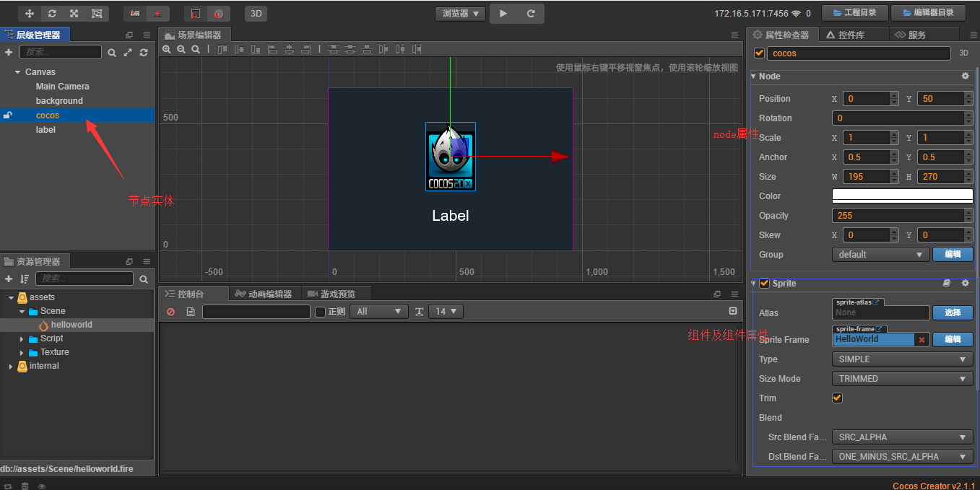Screen dimensions: 980x490
Task: Align nodes to vertical center
Action: [x=239, y=49]
